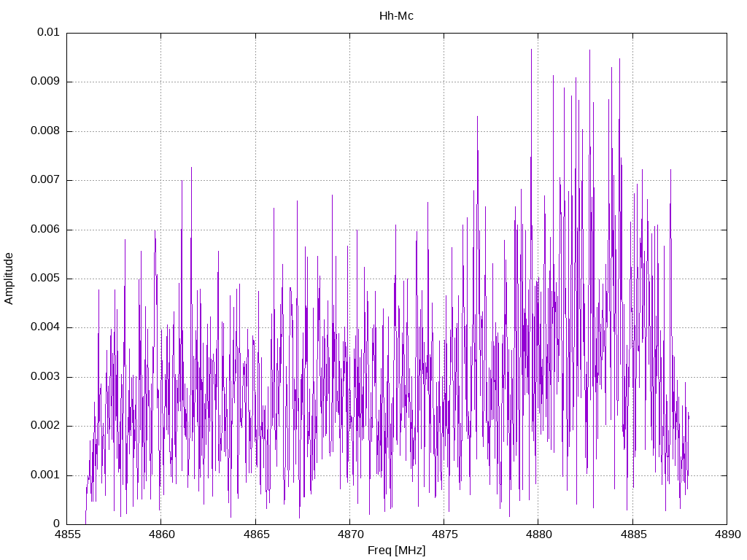The height and width of the screenshot is (560, 747).
Task: Click the 0.01 y-axis tick label
Action: (48, 32)
